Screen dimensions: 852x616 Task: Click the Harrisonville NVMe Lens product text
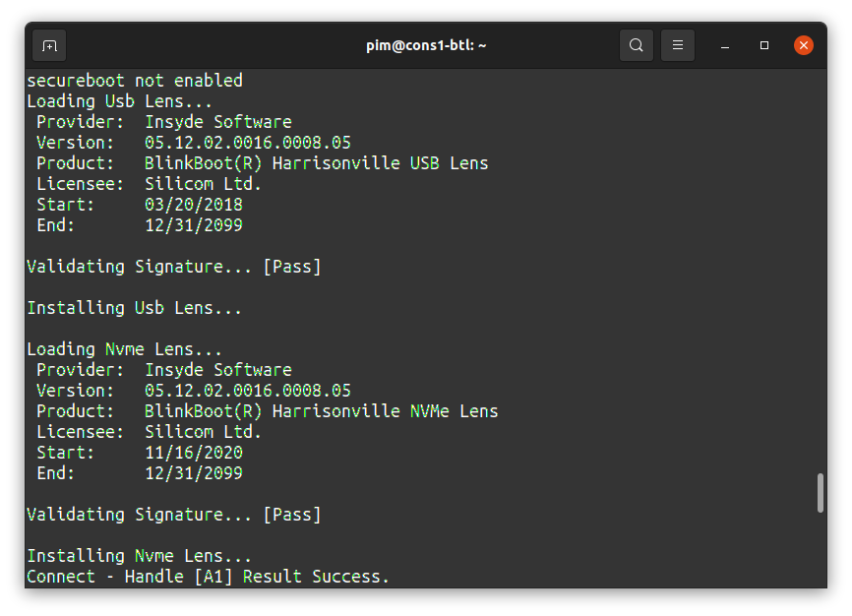[x=321, y=410]
